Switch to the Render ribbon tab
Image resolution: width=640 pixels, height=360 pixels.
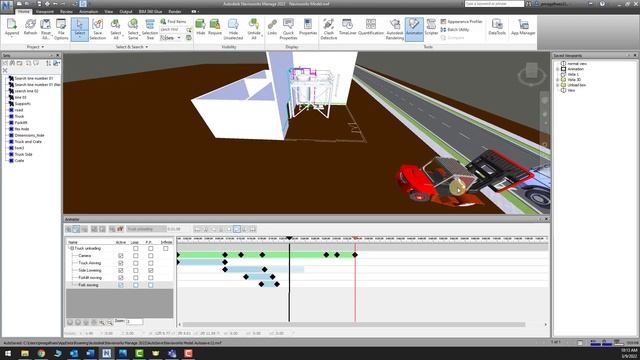(x=175, y=11)
